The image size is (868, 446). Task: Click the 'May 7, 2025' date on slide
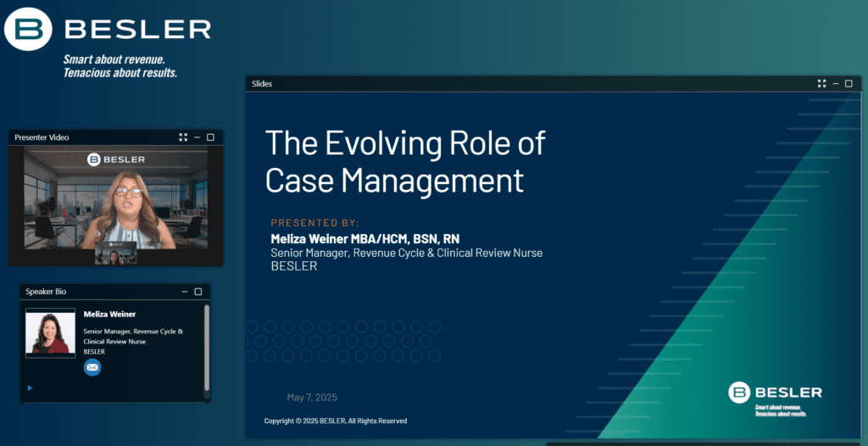(312, 397)
